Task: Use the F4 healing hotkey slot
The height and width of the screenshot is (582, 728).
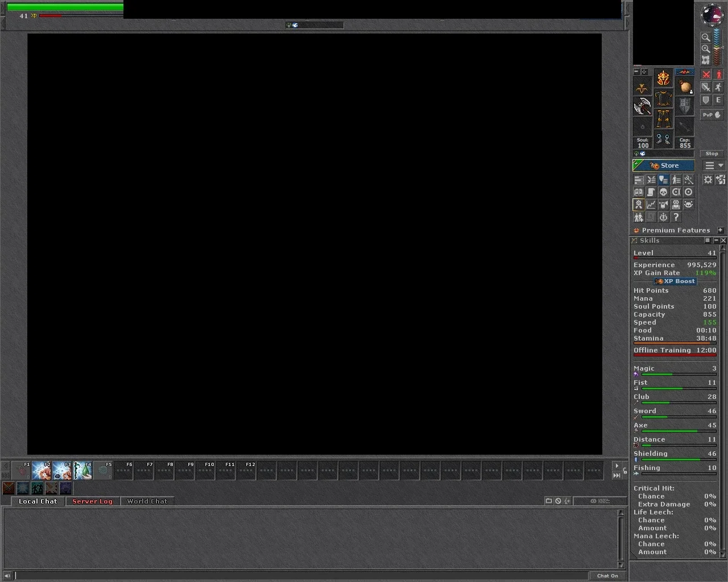Action: tap(82, 471)
